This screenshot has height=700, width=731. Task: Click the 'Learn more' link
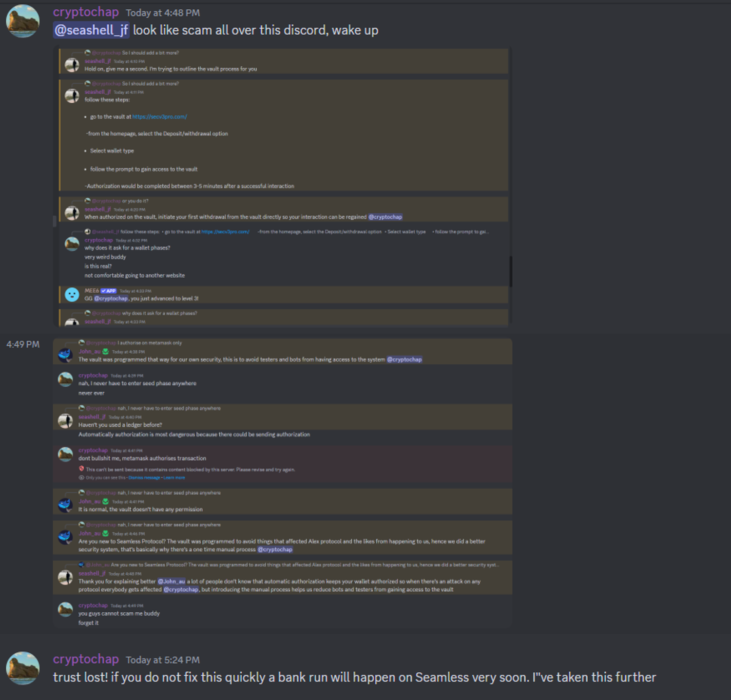(174, 477)
